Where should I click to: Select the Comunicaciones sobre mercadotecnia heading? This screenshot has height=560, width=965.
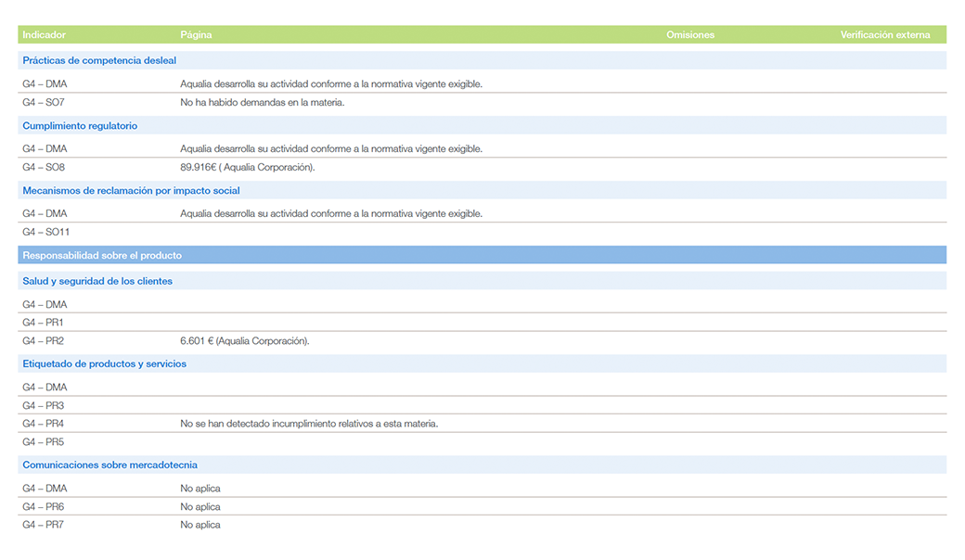[109, 465]
